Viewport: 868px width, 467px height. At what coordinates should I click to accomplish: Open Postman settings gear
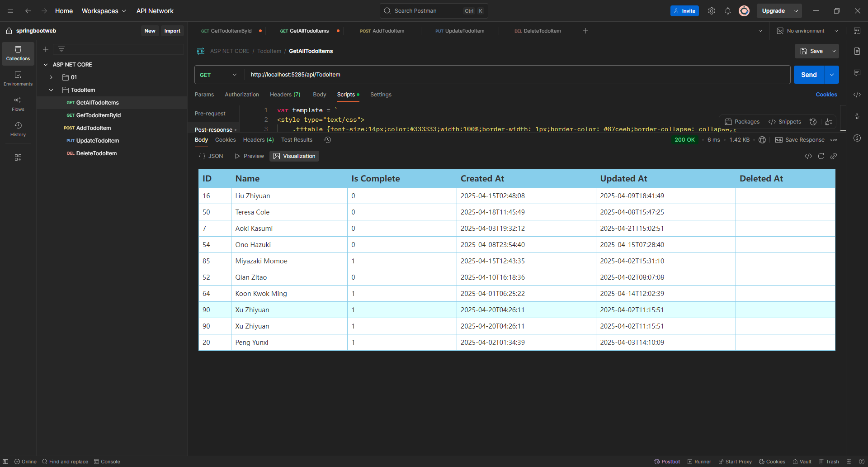711,11
